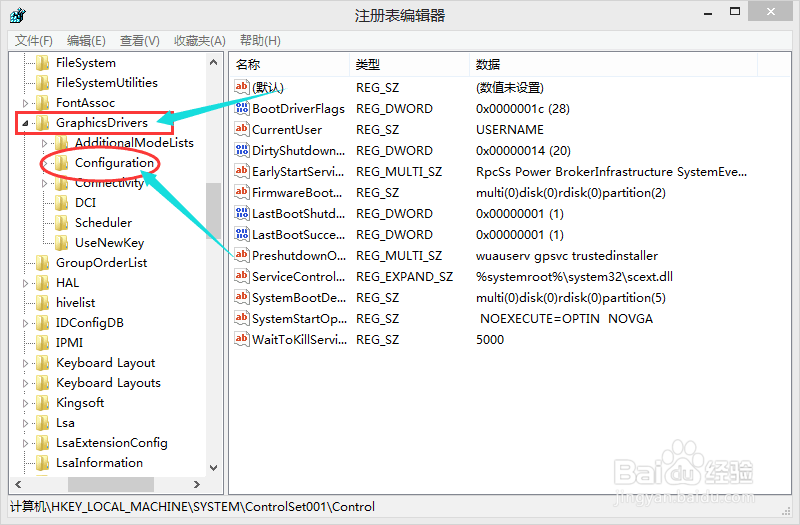Select EarlyStartServi... multi-string icon
Viewport: 800px width, 525px height.
click(242, 171)
